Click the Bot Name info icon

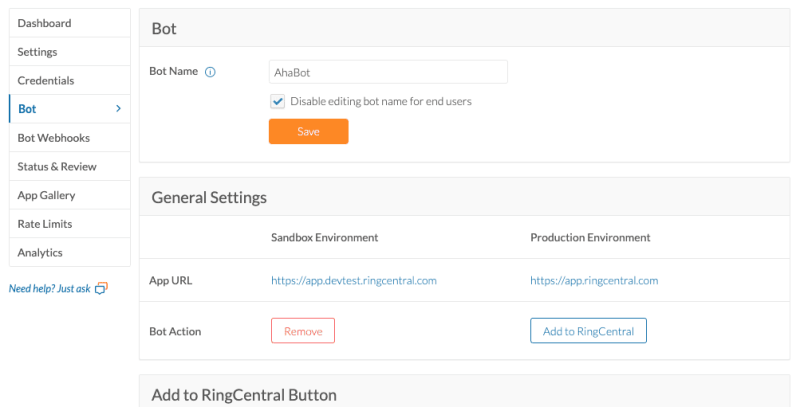210,72
